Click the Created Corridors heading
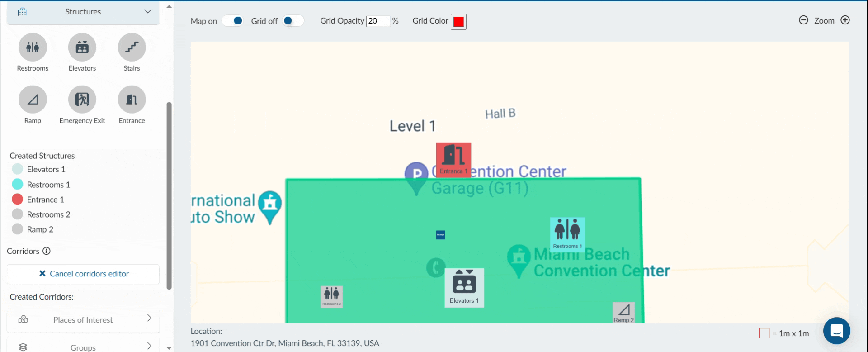The width and height of the screenshot is (868, 352). point(42,297)
